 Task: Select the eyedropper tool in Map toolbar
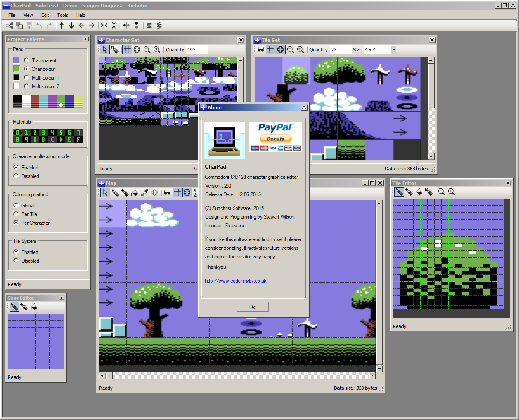point(144,192)
